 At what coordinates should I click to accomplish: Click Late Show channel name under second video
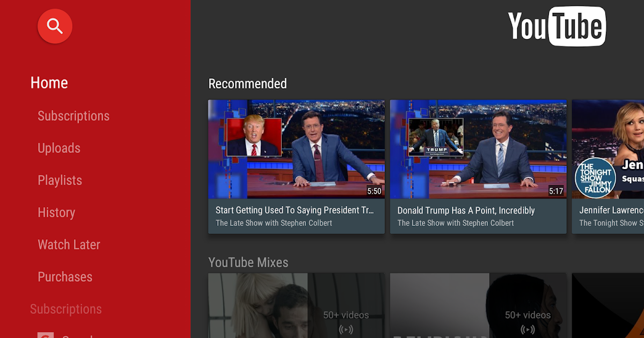click(456, 223)
